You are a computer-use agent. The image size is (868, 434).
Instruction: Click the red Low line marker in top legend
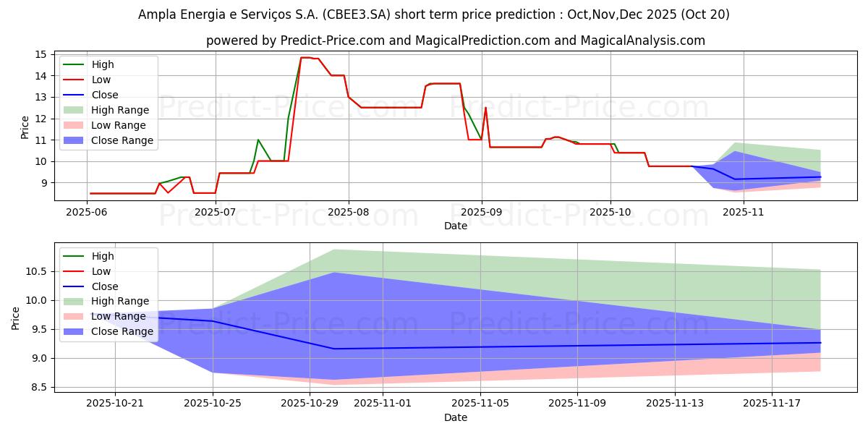(x=75, y=80)
